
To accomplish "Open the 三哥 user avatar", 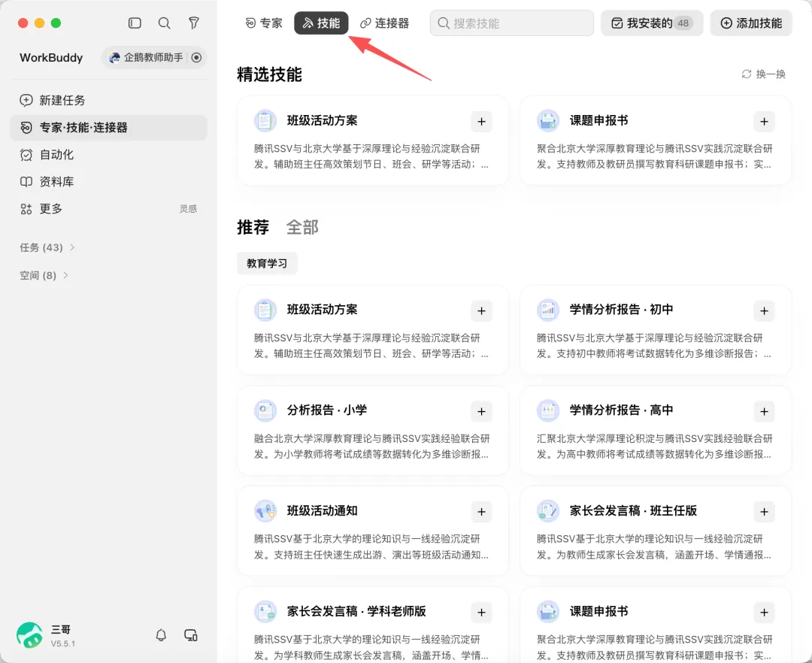I will click(29, 635).
